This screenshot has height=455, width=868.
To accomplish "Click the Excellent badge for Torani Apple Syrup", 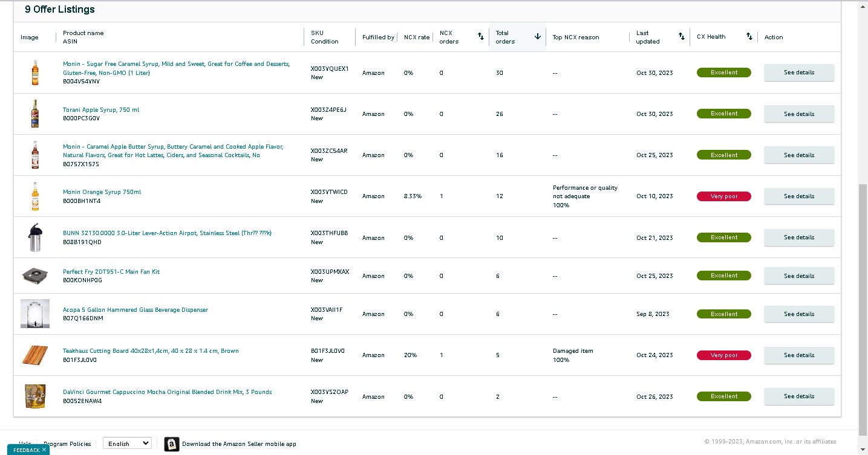I will coord(724,114).
